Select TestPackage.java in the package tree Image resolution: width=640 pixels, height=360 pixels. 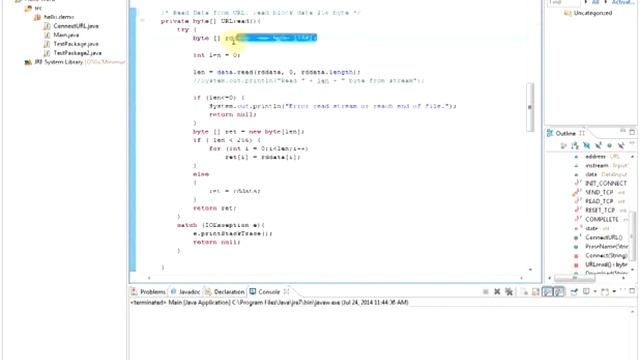76,44
